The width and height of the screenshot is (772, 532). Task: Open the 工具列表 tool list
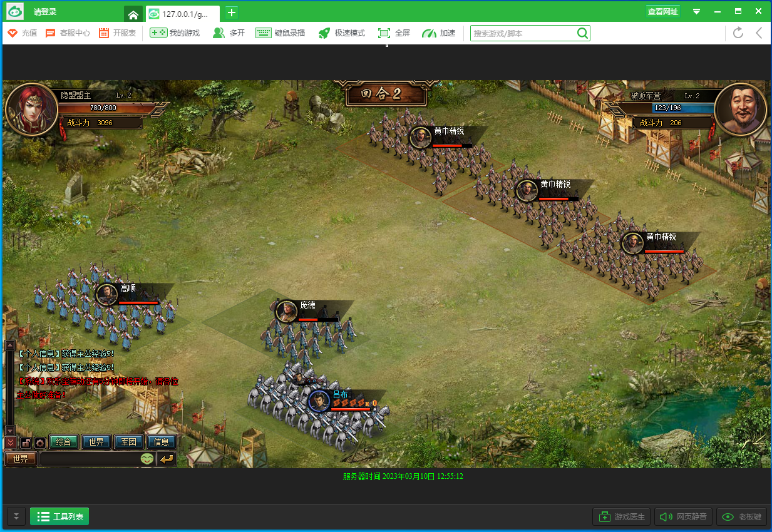[x=59, y=517]
